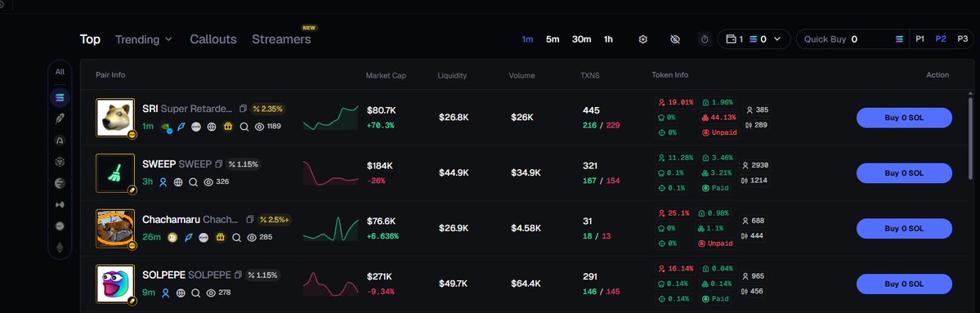Viewport: 980px width, 313px height.
Task: Search SRI with magnifier icon
Action: (x=244, y=126)
